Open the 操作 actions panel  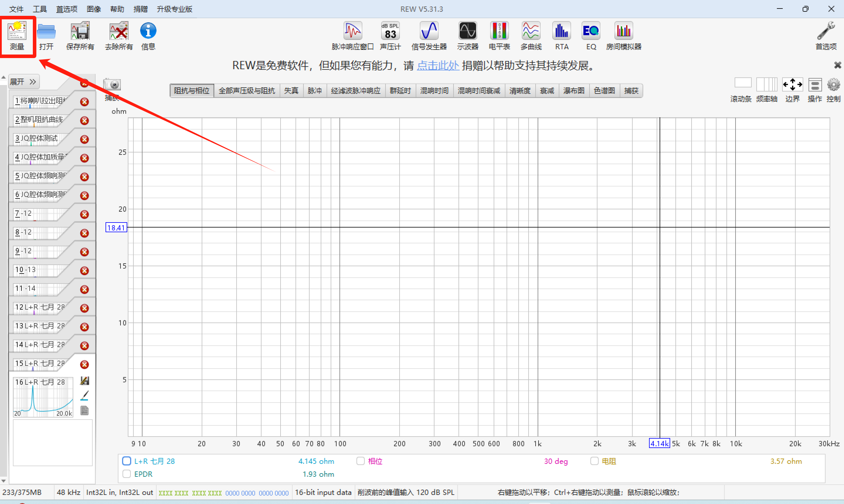pos(815,90)
